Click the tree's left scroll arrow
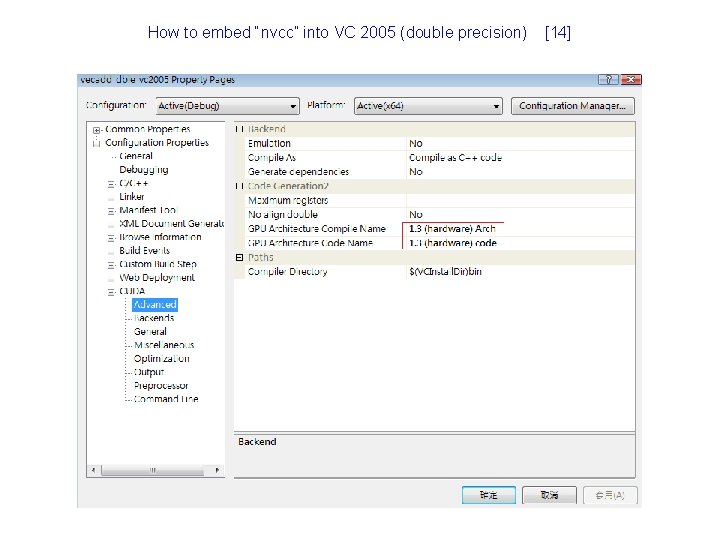Image resolution: width=720 pixels, height=540 pixels. point(94,470)
